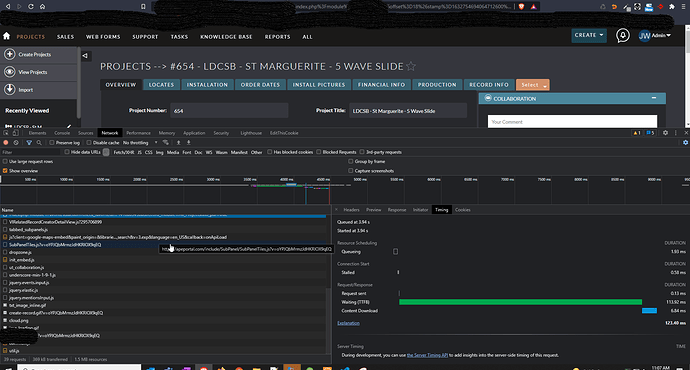The width and height of the screenshot is (690, 370).
Task: Favorite the project with the star icon
Action: pyautogui.click(x=411, y=66)
